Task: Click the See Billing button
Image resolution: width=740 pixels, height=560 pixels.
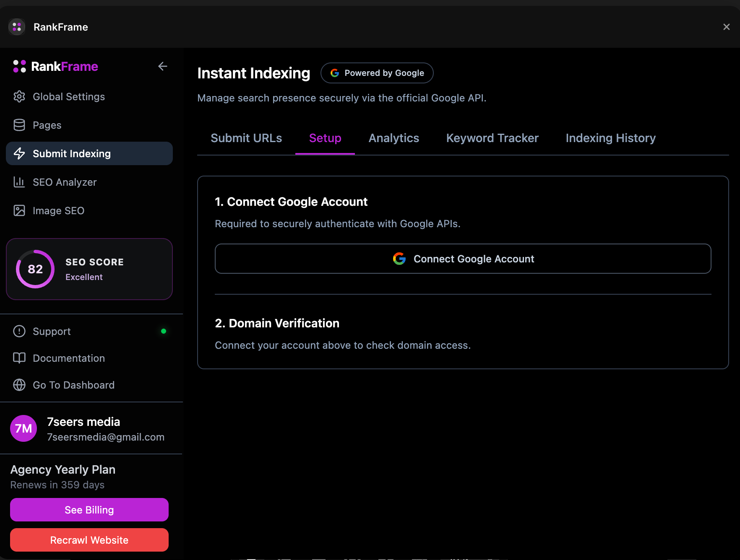Action: pos(89,510)
